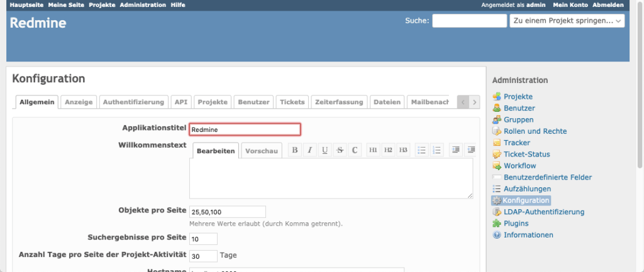Insert inline code with the C button
Viewport: 644px width, 272px height.
tap(355, 150)
